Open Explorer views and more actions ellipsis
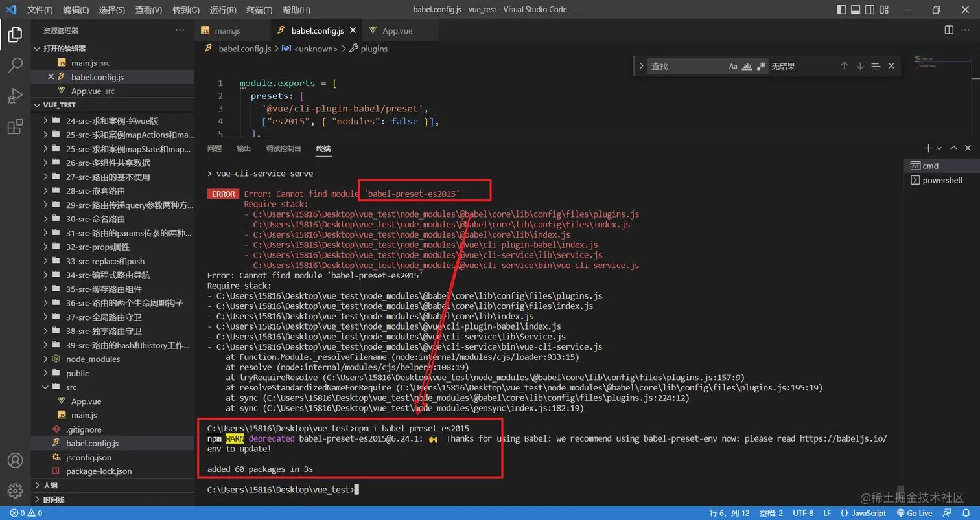The image size is (980, 520). [180, 30]
